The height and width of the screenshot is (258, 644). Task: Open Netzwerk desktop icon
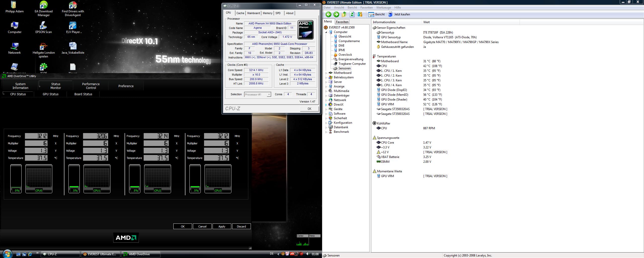(15, 48)
